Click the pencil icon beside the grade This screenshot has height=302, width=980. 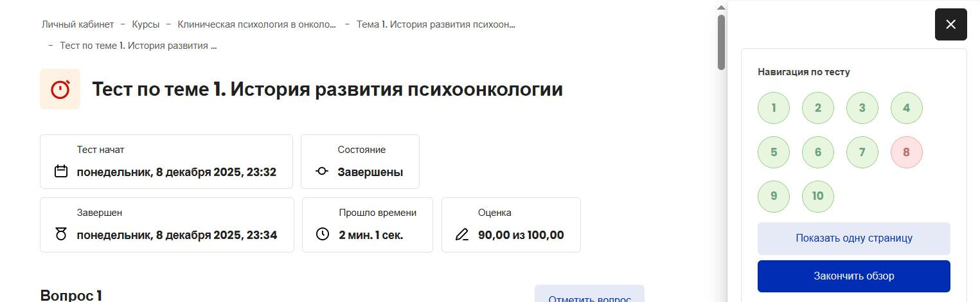462,235
